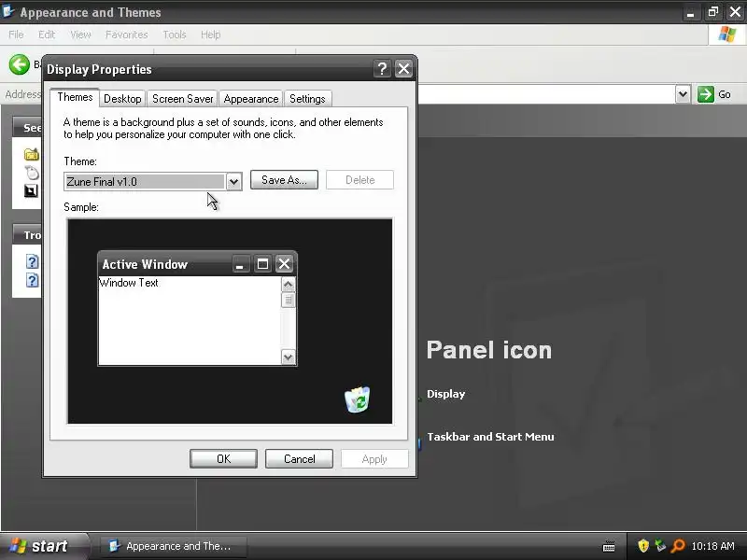Click the Apply button
Viewport: 747px width, 560px height.
(x=374, y=458)
